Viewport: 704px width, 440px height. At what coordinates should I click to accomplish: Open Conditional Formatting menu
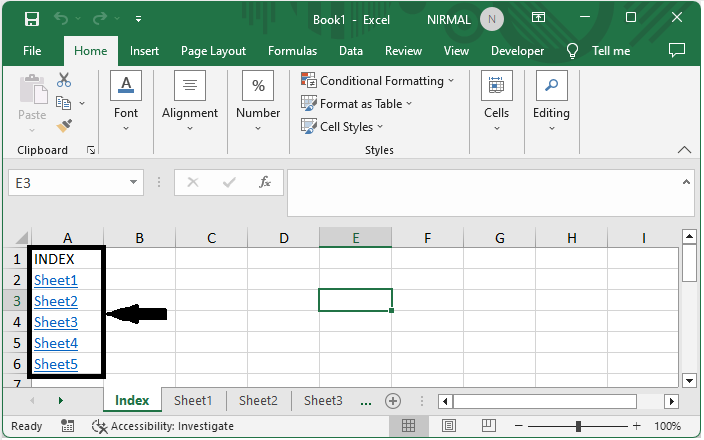378,81
